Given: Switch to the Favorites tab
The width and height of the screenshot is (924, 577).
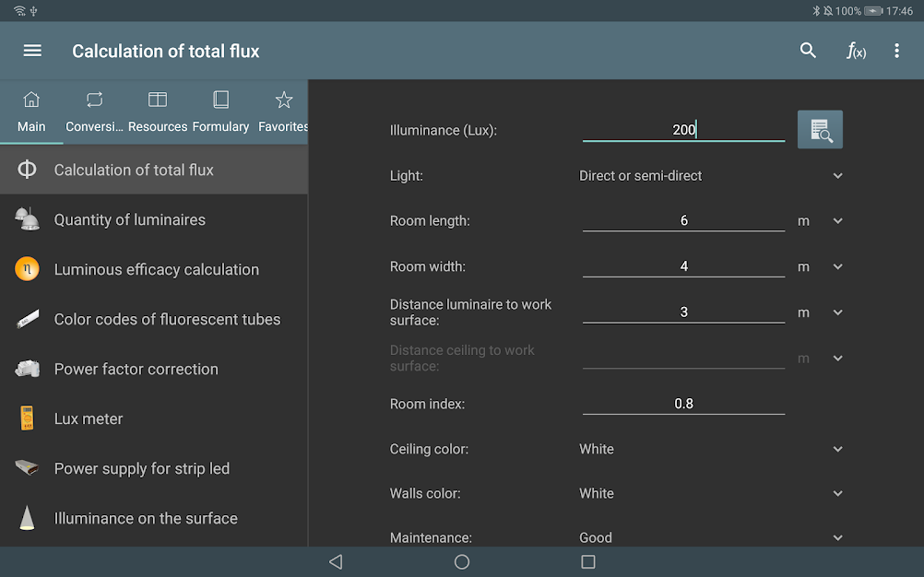Looking at the screenshot, I should [x=282, y=112].
